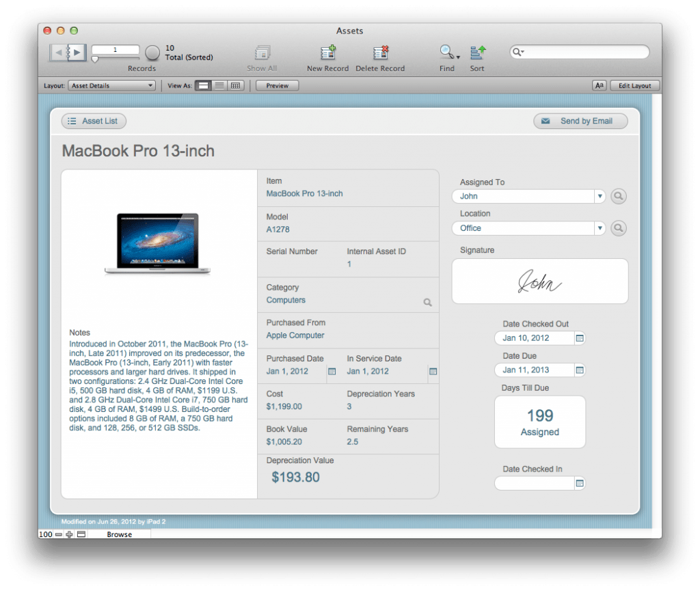
Task: Open the Find tool
Action: click(x=446, y=52)
